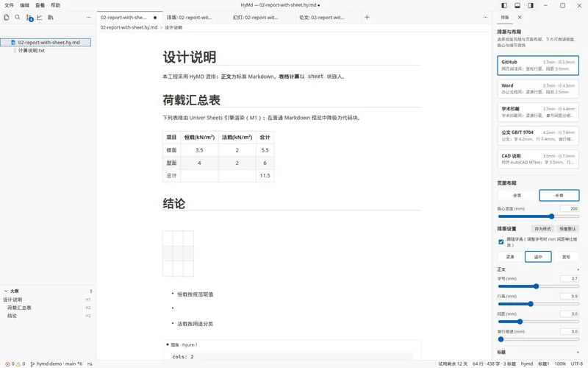Click the 字号 value field 3.7
This screenshot has height=368, width=588.
[x=569, y=278]
